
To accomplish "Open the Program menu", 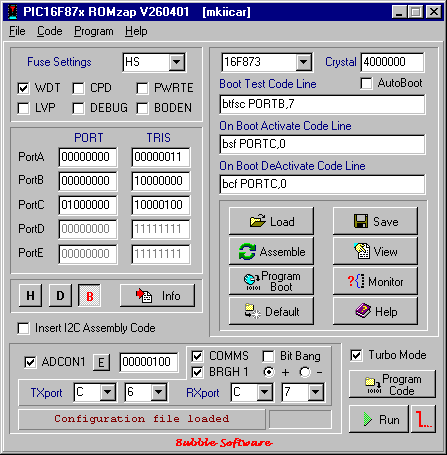I will [x=94, y=31].
